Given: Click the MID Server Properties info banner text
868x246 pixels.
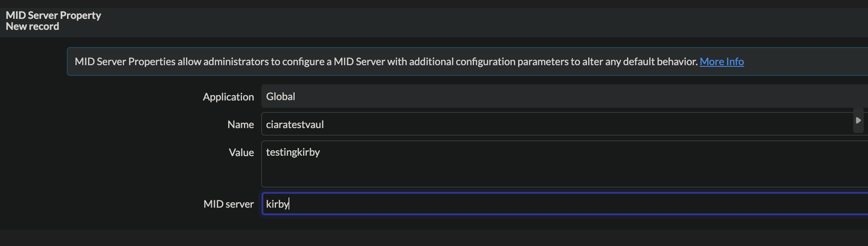Looking at the screenshot, I should point(316,62).
